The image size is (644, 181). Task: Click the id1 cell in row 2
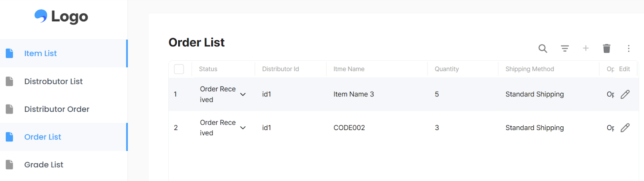(x=266, y=128)
